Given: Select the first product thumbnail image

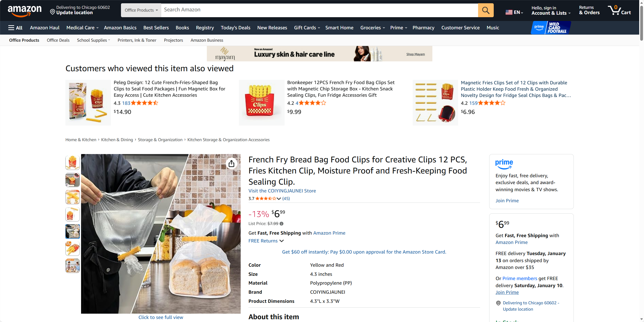Looking at the screenshot, I should pos(72,162).
